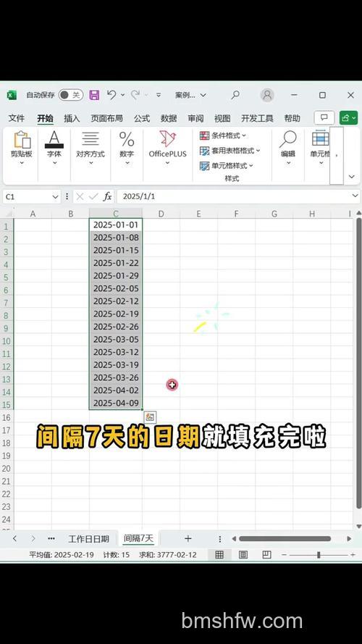Image resolution: width=362 pixels, height=644 pixels.
Task: Open the 单元格 cells group
Action: (x=320, y=149)
